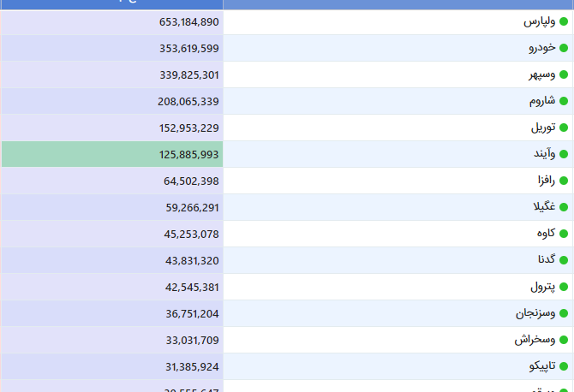Image resolution: width=574 pixels, height=392 pixels.
Task: Click the value 36,751,204
Action: coord(192,314)
